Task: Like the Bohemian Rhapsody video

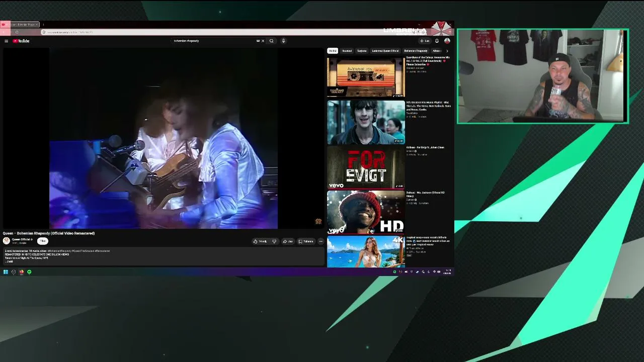Action: (260, 241)
